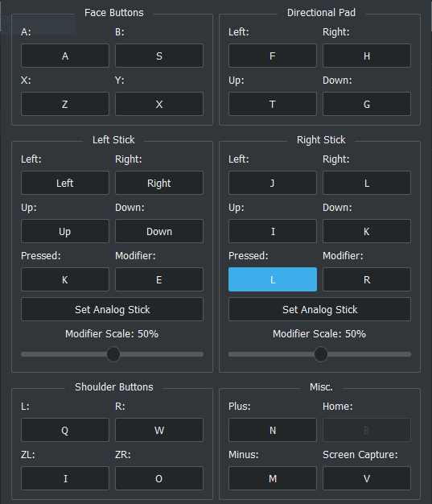The image size is (432, 504).
Task: Adjust the Right Stick Modifier Scale slider
Action: [321, 354]
